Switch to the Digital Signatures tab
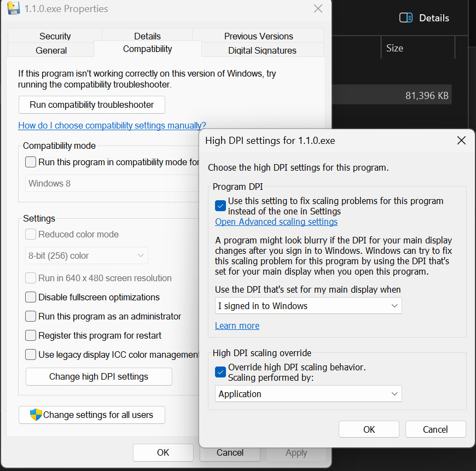This screenshot has width=476, height=471. tap(262, 50)
